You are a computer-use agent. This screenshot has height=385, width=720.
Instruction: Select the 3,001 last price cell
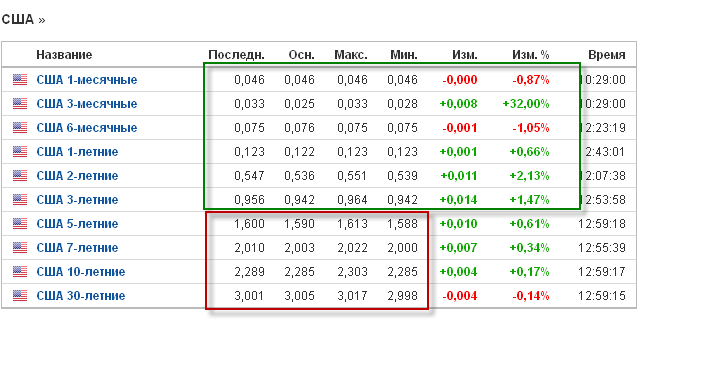tap(249, 295)
